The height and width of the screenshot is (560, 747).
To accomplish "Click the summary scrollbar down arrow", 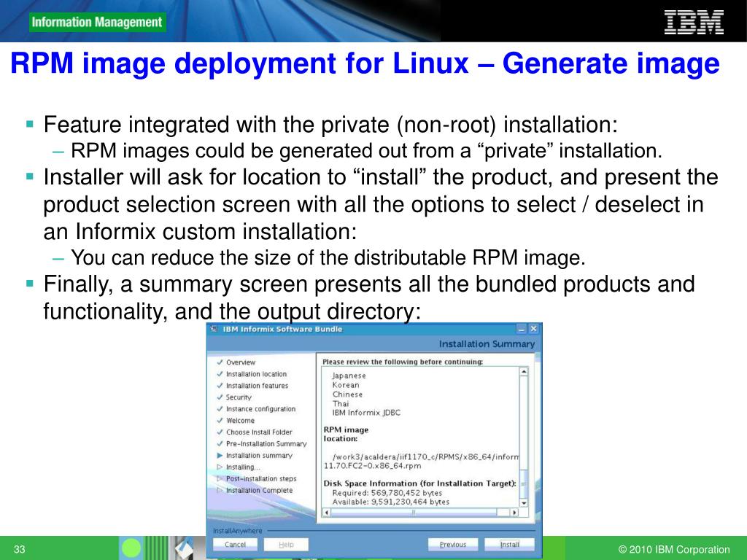I will click(524, 503).
